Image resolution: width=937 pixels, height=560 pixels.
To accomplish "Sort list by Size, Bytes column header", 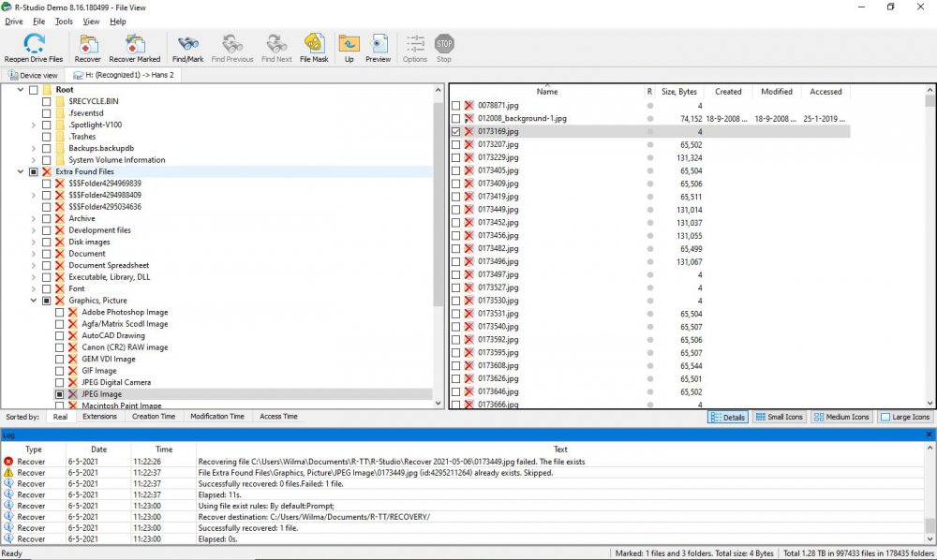I will (678, 92).
